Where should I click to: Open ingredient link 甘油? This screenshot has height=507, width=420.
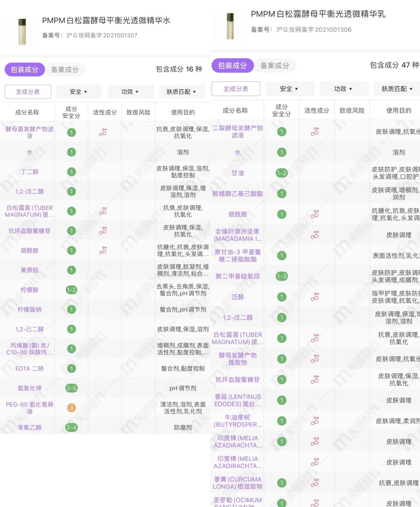238,173
